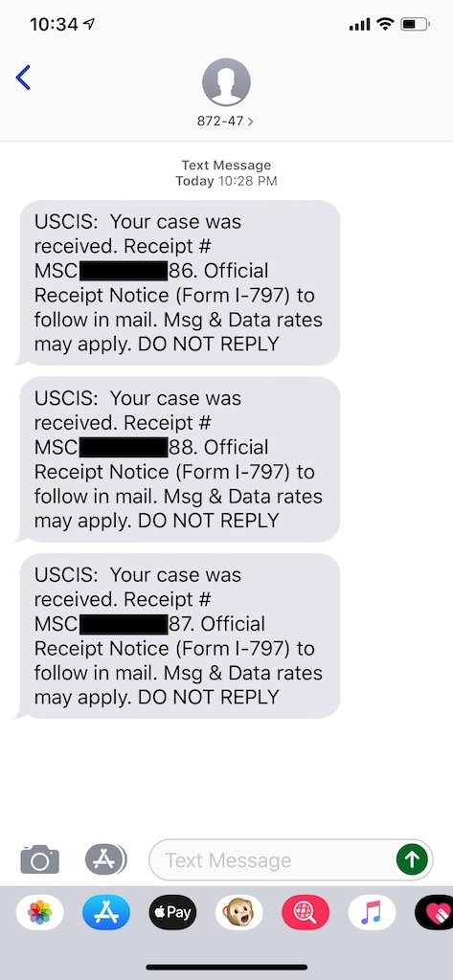Image resolution: width=453 pixels, height=980 pixels.
Task: Open the camera icon
Action: pos(40,859)
